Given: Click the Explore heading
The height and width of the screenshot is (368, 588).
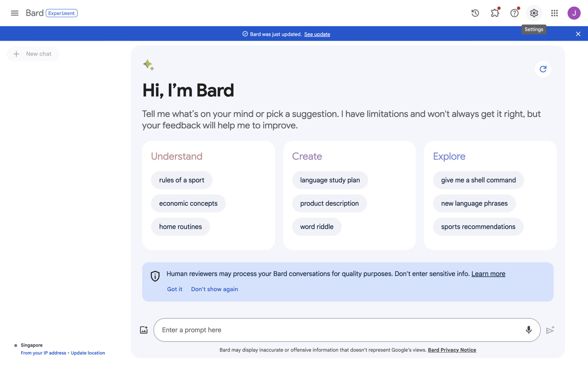Looking at the screenshot, I should pos(449,156).
